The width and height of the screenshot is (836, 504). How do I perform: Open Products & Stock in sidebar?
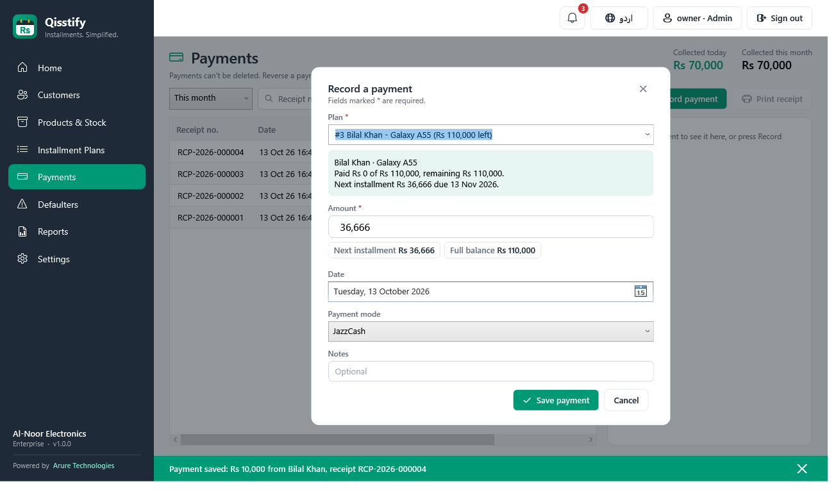point(77,122)
